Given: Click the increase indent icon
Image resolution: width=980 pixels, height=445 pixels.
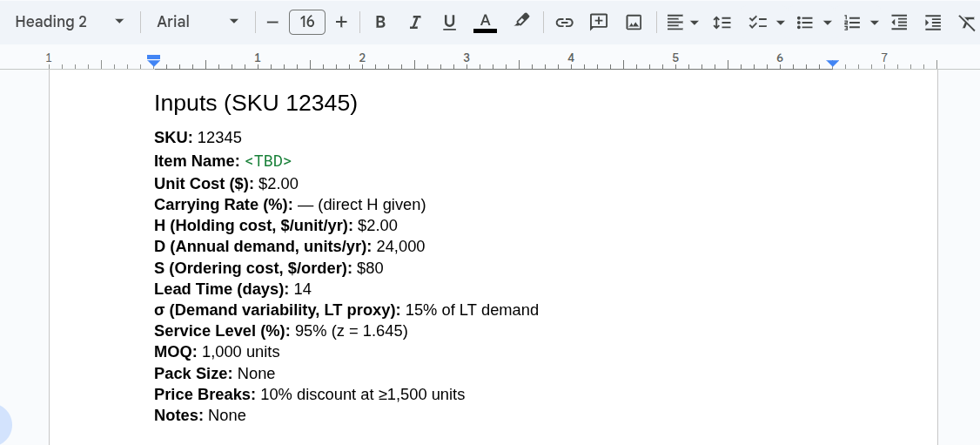Looking at the screenshot, I should [933, 22].
